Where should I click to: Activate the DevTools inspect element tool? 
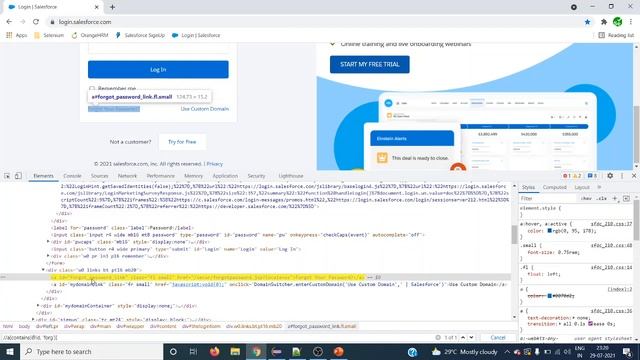pyautogui.click(x=7, y=176)
